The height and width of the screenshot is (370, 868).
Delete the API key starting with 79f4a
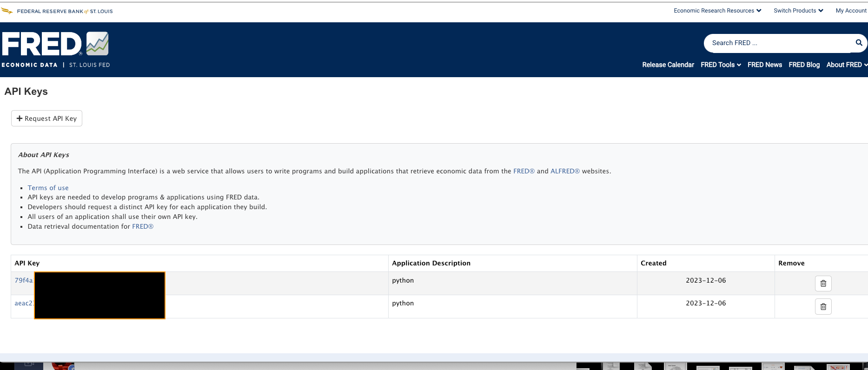(823, 284)
